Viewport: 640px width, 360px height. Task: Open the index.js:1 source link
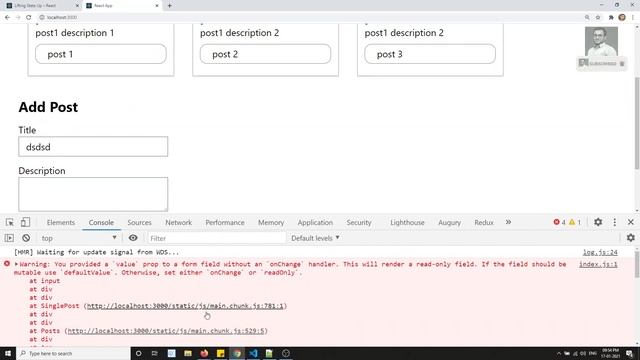[598, 264]
